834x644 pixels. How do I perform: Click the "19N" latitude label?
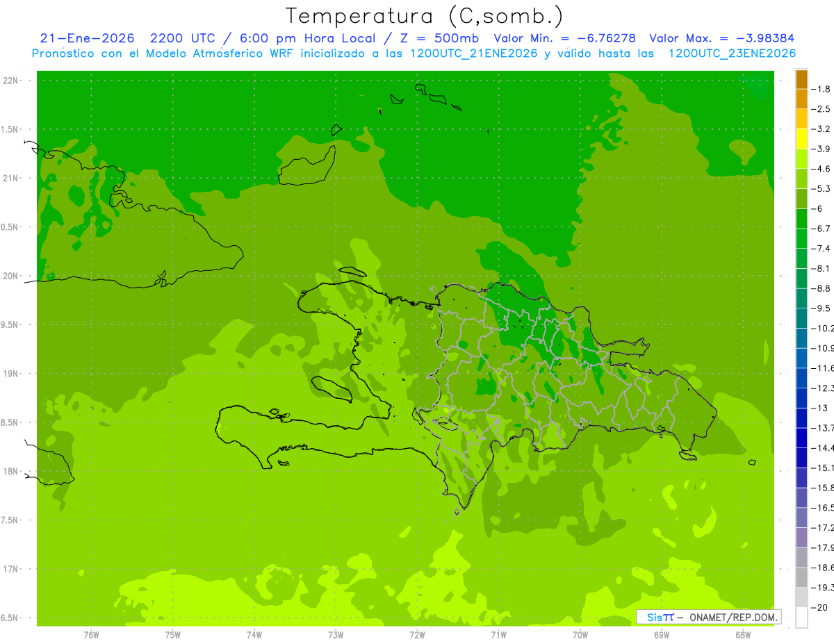(10, 374)
